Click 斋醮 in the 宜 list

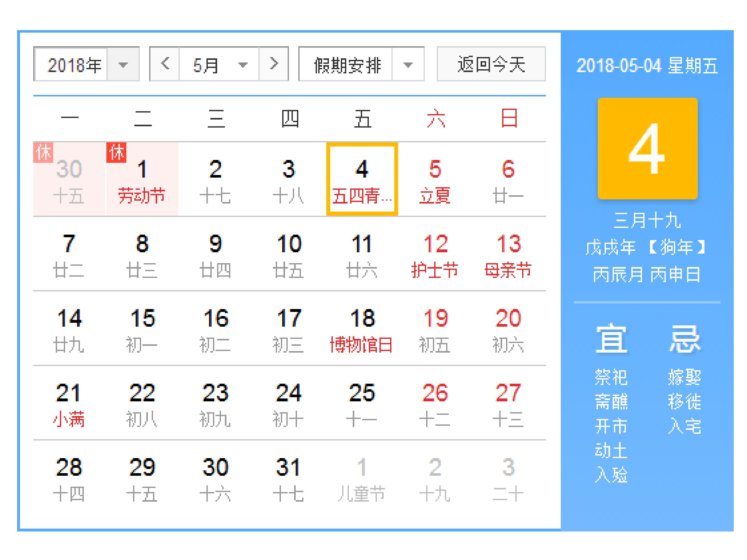(x=611, y=402)
